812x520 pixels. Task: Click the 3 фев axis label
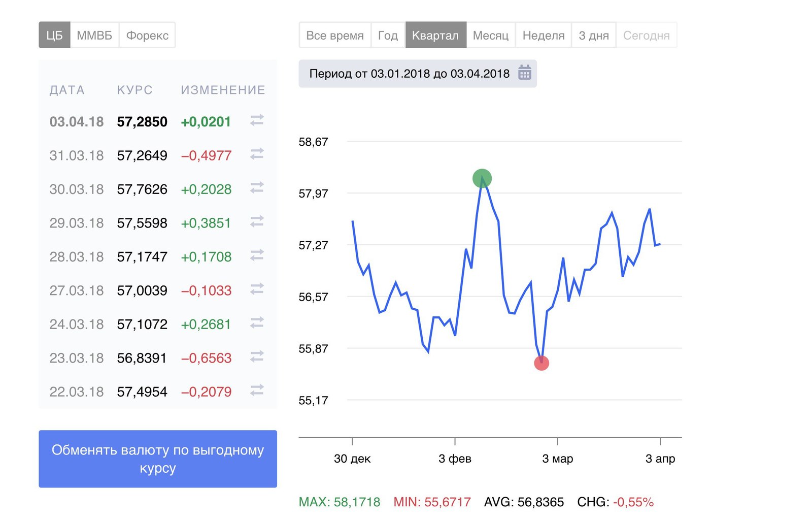click(x=455, y=459)
